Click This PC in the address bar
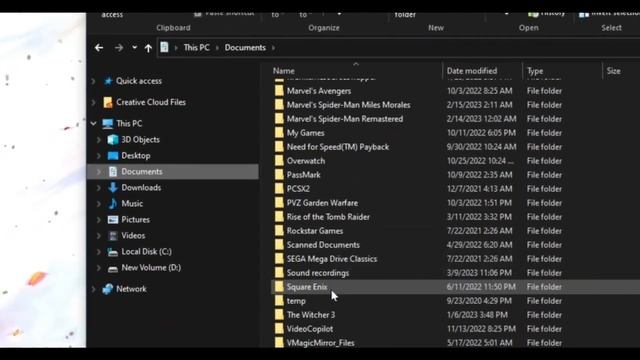Image resolution: width=640 pixels, height=360 pixels. [196, 48]
